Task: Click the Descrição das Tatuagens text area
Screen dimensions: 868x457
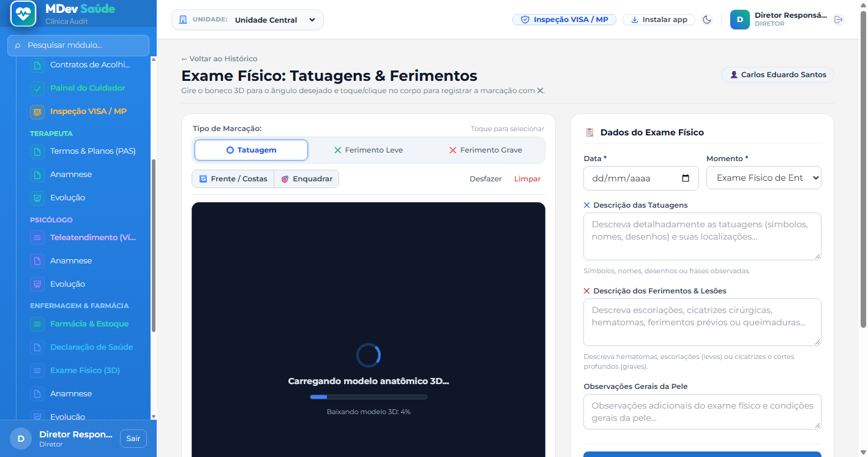Action: [x=702, y=236]
